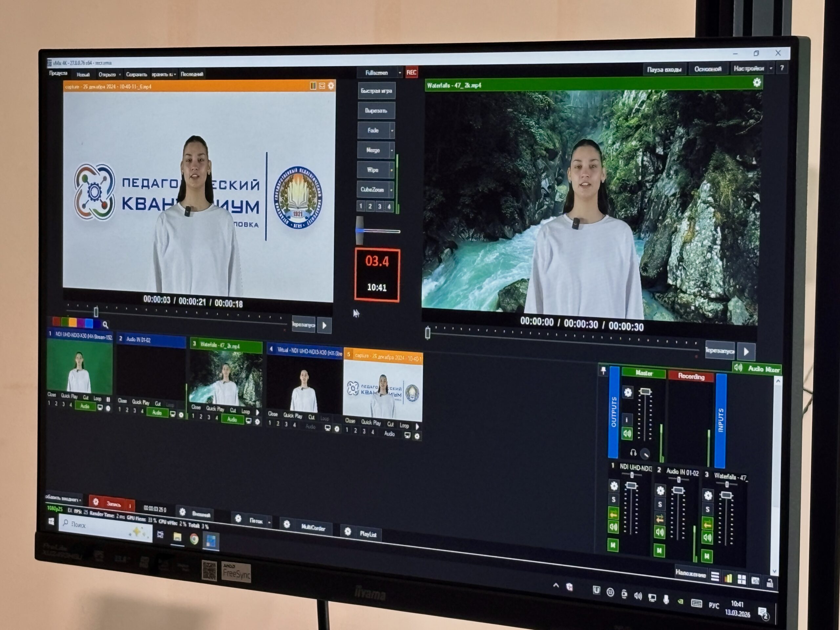Expand the Поток stream options arrow
This screenshot has width=840, height=630.
coord(269,522)
